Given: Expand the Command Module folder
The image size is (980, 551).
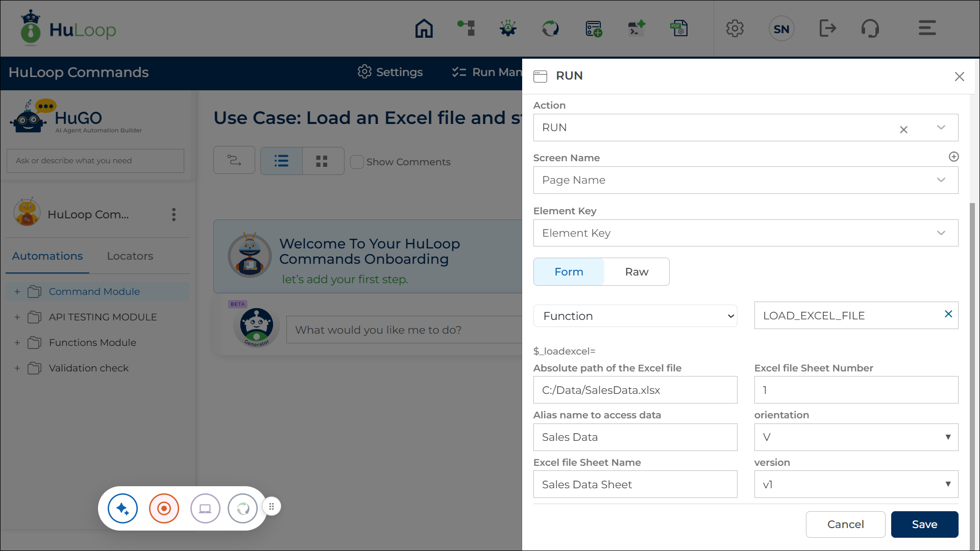Looking at the screenshot, I should click(x=17, y=292).
